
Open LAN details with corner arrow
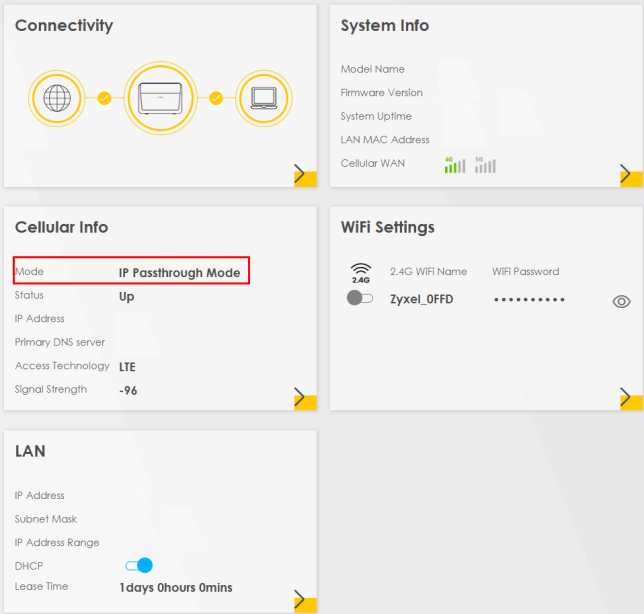click(303, 600)
